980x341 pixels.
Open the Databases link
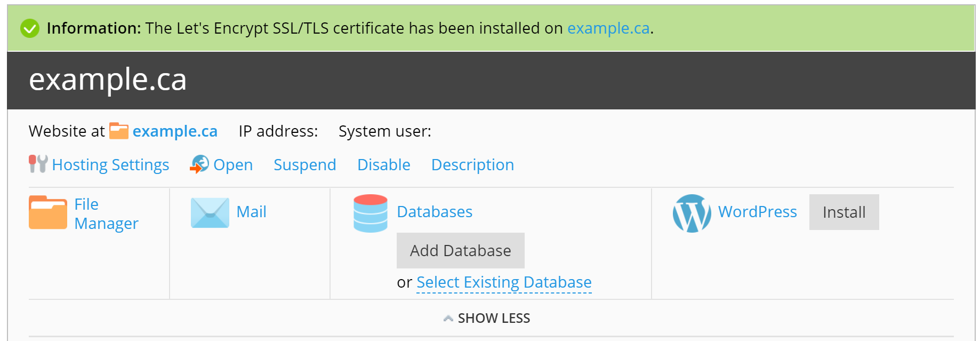pyautogui.click(x=435, y=212)
